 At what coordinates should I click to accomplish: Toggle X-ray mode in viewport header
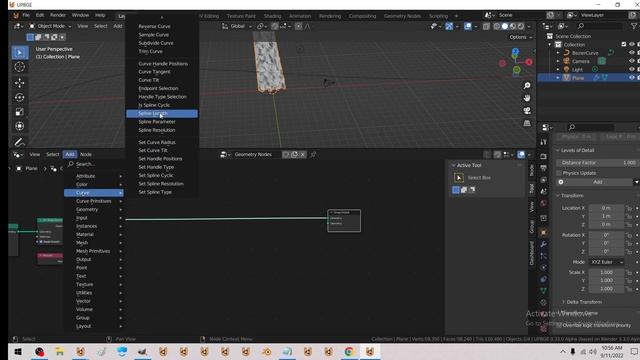486,26
